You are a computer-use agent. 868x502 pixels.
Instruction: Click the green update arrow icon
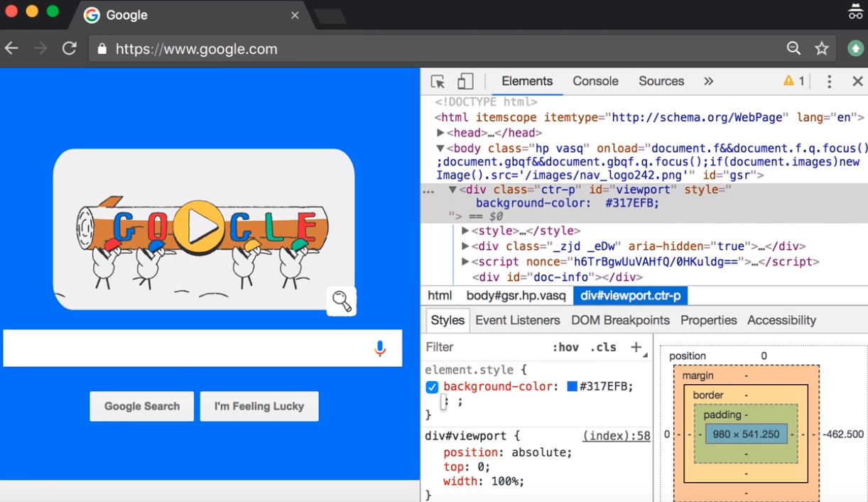point(855,48)
